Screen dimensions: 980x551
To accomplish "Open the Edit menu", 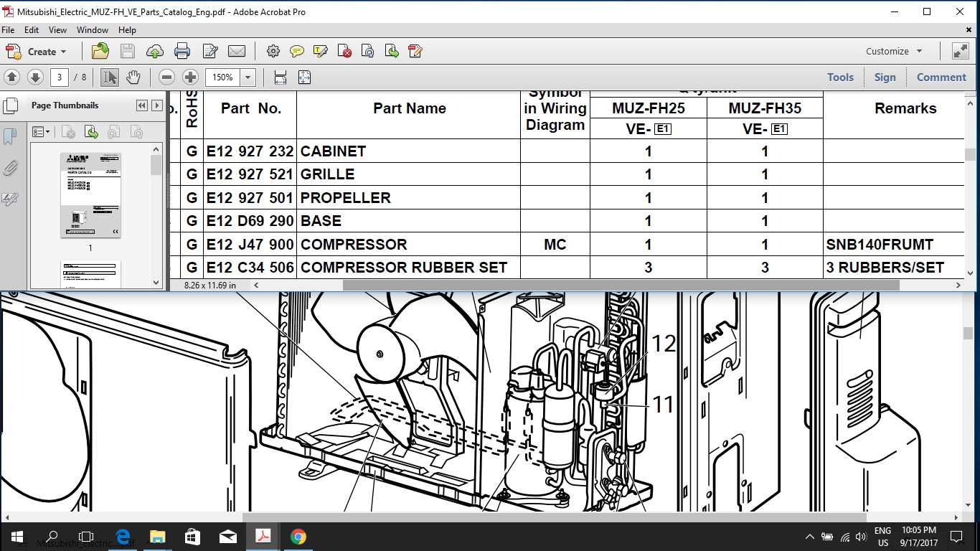I will pyautogui.click(x=32, y=30).
